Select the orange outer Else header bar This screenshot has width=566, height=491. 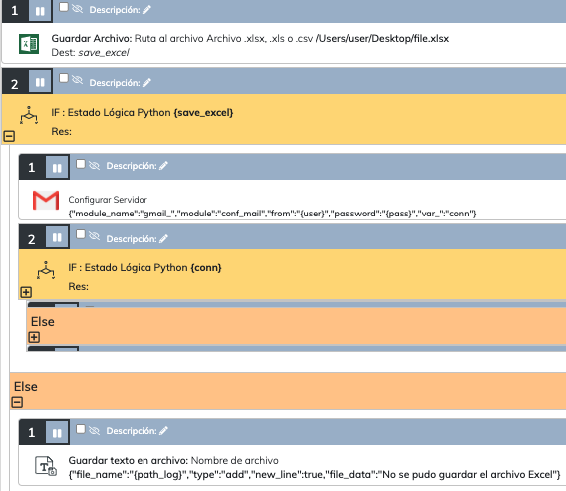coord(288,391)
